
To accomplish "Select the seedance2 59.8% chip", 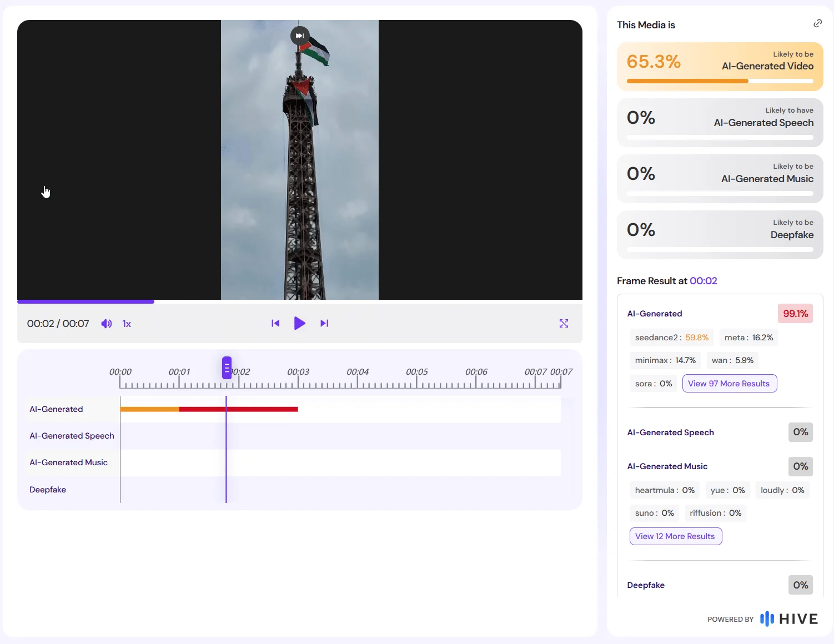I will [x=671, y=338].
